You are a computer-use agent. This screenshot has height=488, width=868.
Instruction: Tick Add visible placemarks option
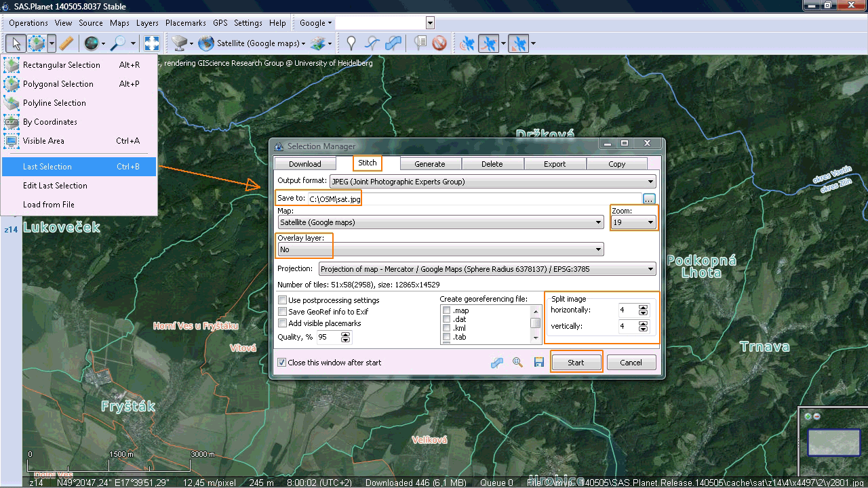pyautogui.click(x=283, y=323)
